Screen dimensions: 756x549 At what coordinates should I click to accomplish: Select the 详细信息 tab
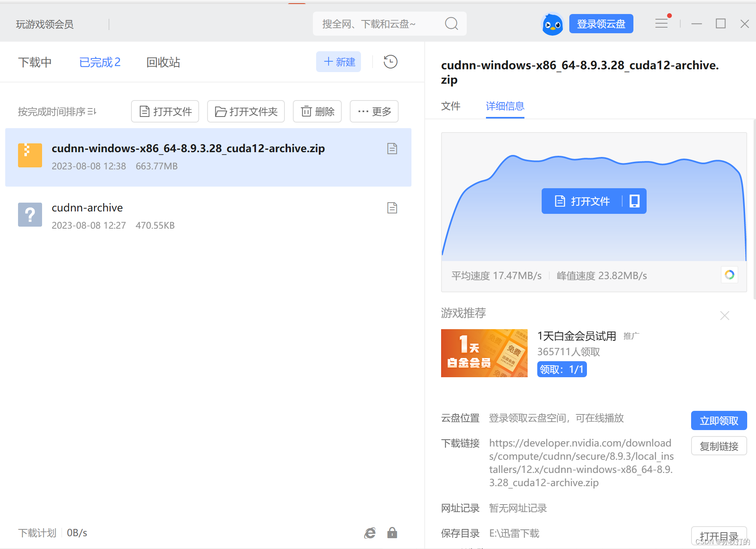pyautogui.click(x=505, y=106)
